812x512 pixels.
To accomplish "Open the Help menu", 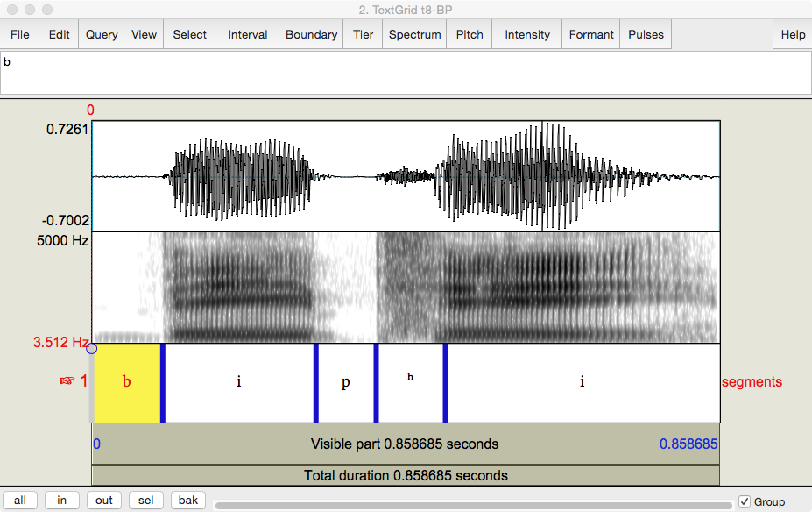I will [x=793, y=34].
